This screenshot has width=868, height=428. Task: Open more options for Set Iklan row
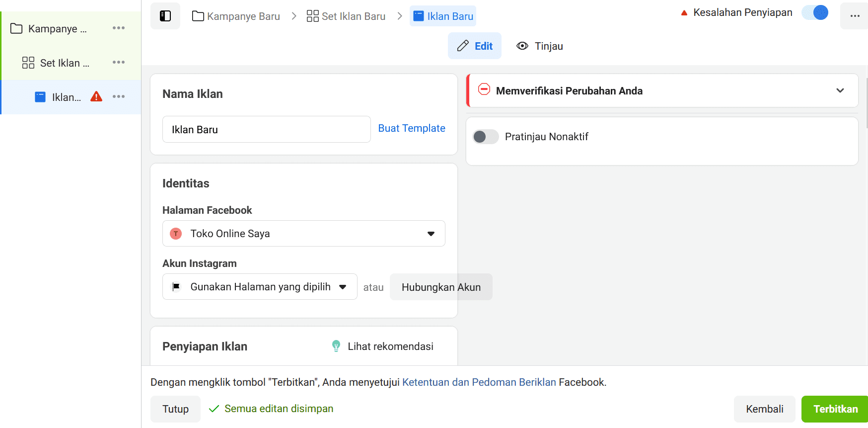(119, 62)
